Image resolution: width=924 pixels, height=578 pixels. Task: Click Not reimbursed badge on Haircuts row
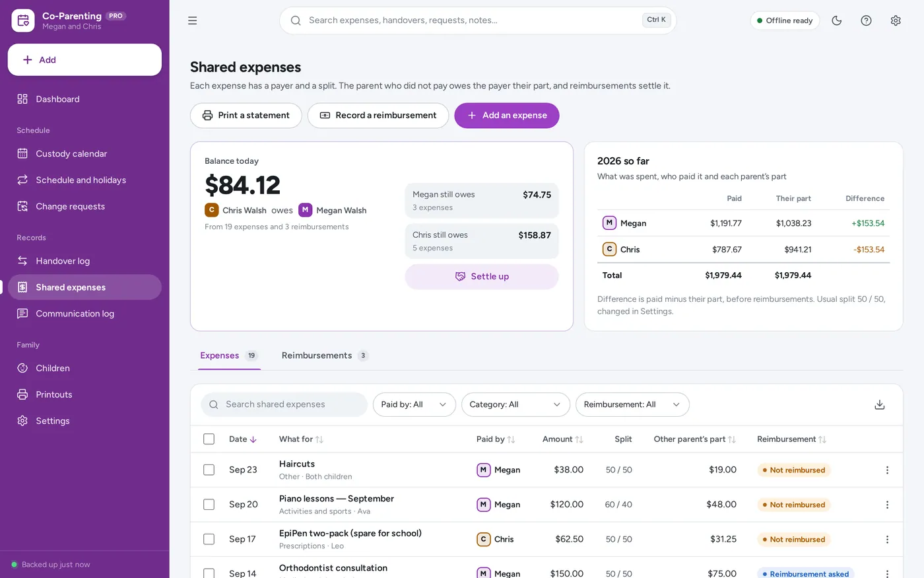794,470
